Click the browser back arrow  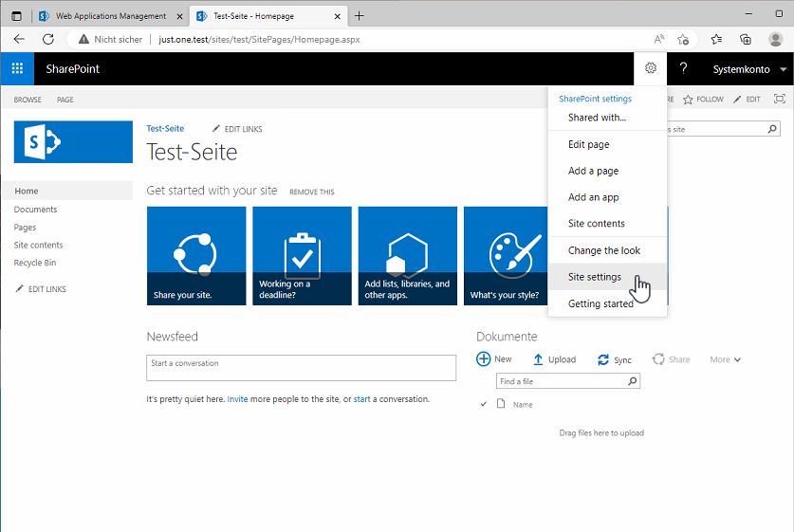[19, 39]
